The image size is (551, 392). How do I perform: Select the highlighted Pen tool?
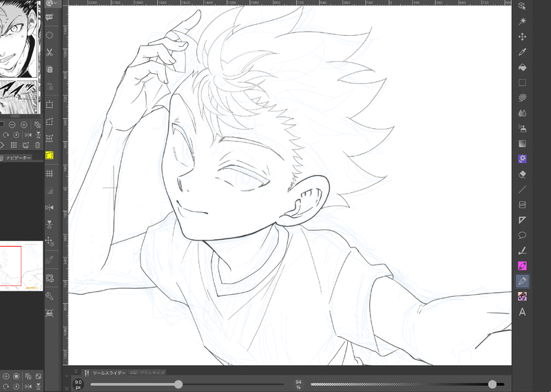(x=522, y=281)
